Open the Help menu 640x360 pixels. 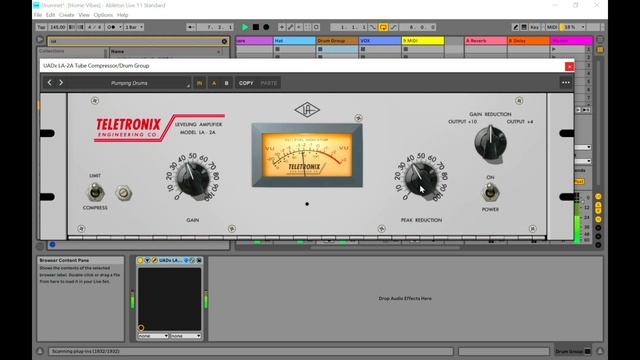(x=122, y=15)
